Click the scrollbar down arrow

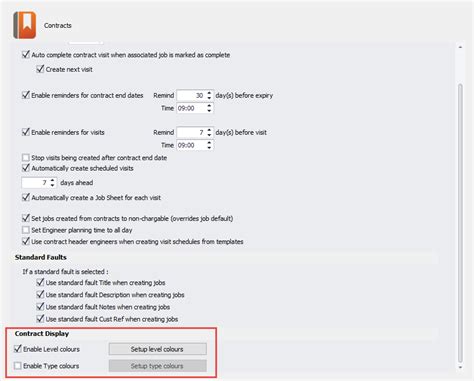(460, 368)
